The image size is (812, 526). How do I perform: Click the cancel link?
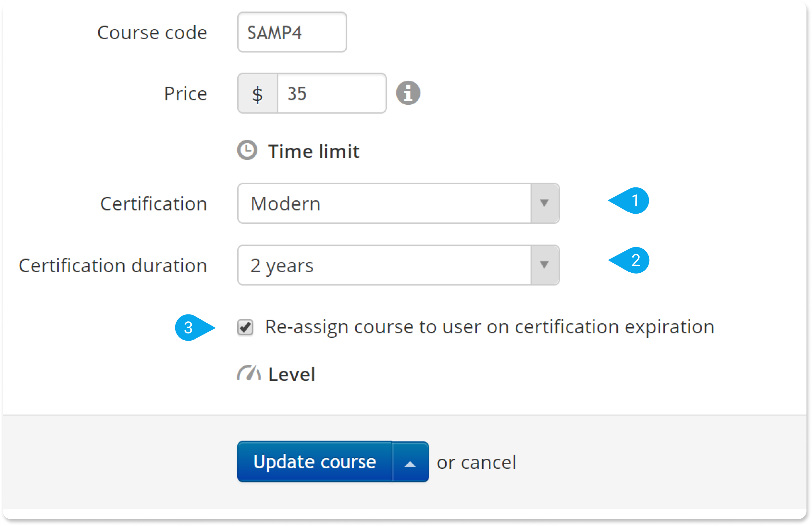pos(488,462)
